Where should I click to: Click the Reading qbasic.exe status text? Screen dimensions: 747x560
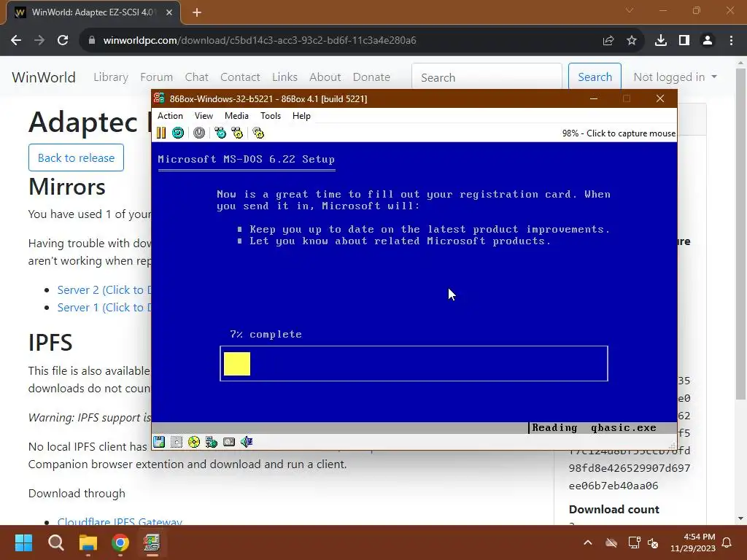(x=594, y=427)
